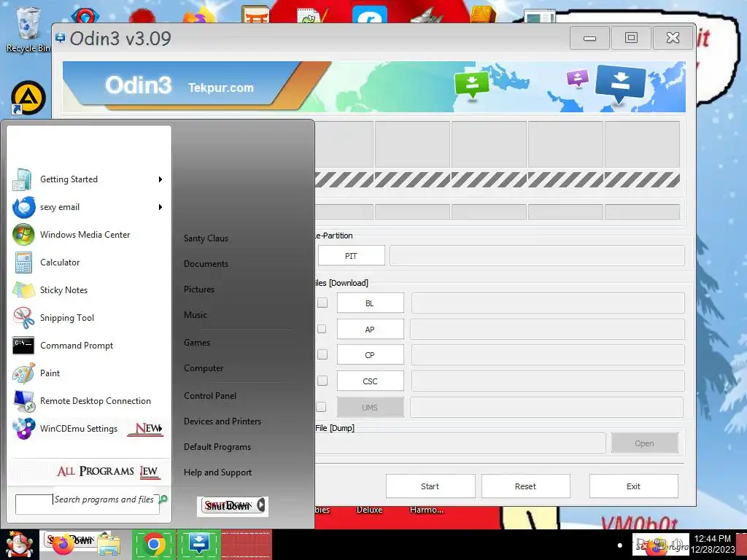Toggle the UMS checkbox
This screenshot has width=747, height=560.
click(322, 407)
